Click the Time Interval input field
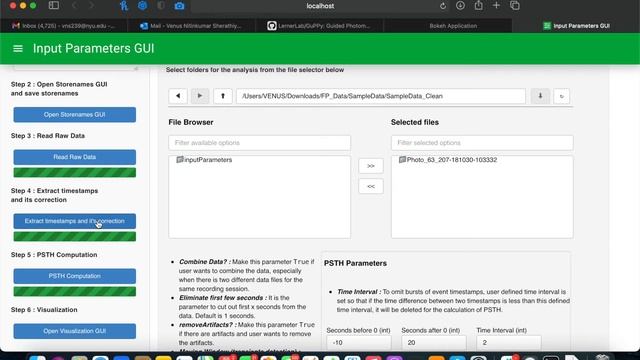The height and width of the screenshot is (360, 640). click(509, 343)
